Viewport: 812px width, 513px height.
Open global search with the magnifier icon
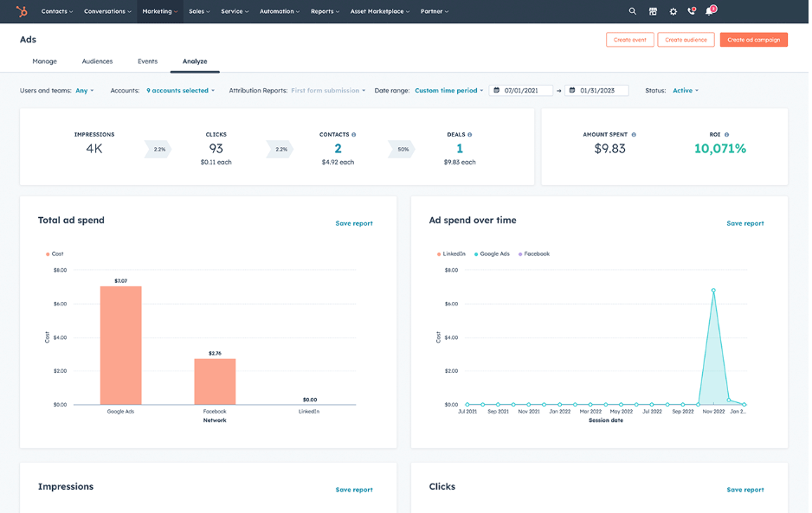point(633,11)
